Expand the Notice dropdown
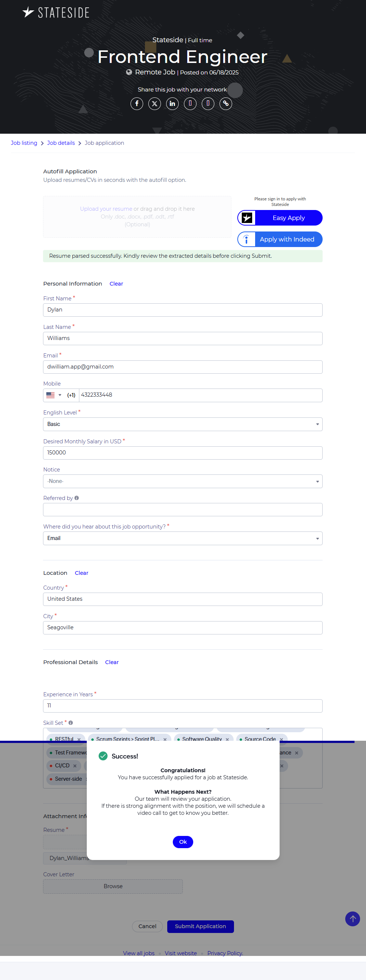Image resolution: width=366 pixels, height=980 pixels. pyautogui.click(x=183, y=481)
